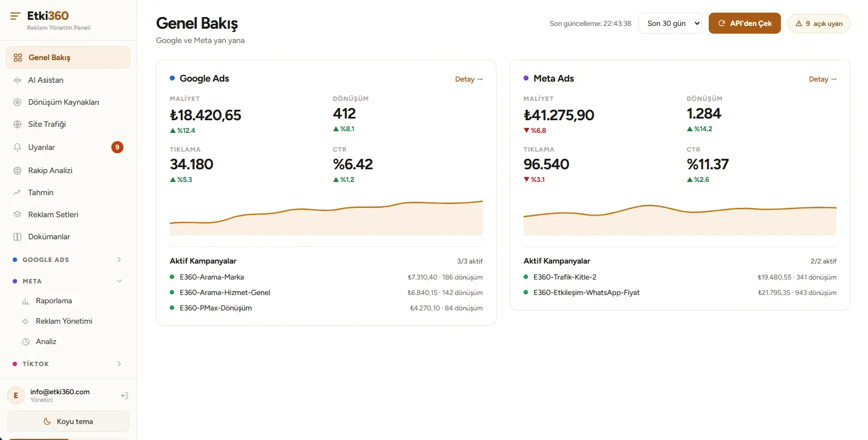The width and height of the screenshot is (868, 440).
Task: Click the API'den Çek button
Action: click(745, 23)
